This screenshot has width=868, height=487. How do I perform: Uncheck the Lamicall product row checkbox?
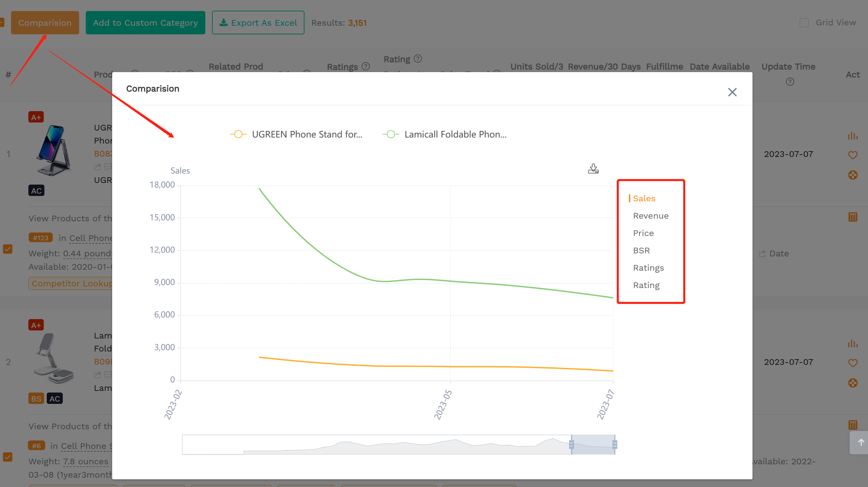click(x=8, y=457)
